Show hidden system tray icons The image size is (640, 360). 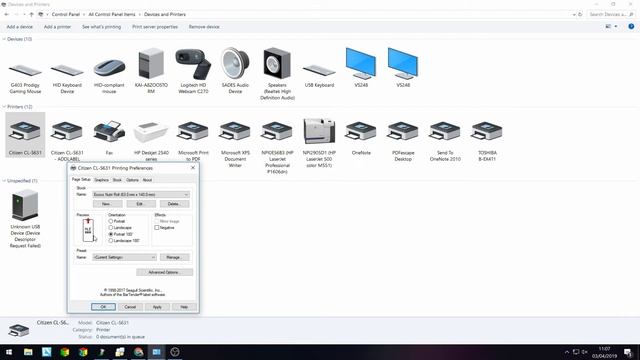coord(567,352)
